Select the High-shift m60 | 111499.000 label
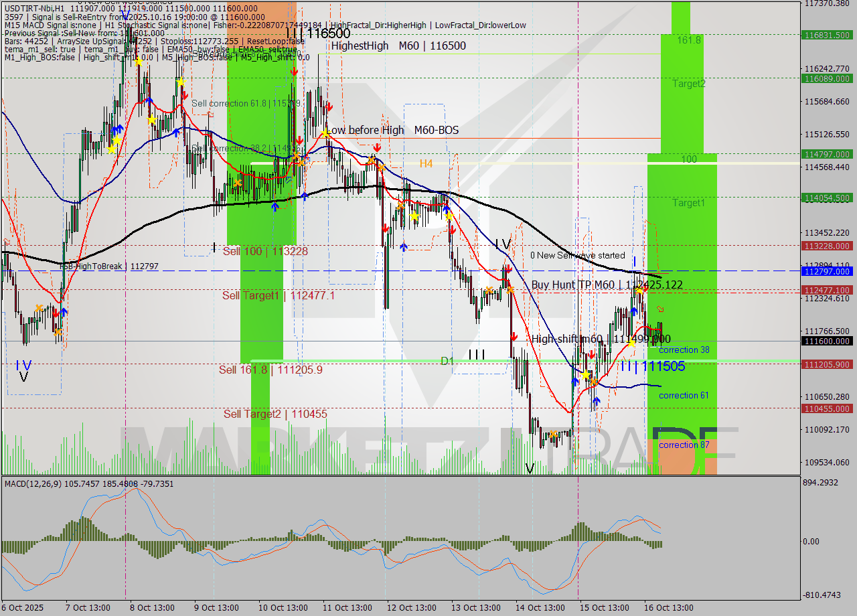The width and height of the screenshot is (857, 616). [x=599, y=339]
